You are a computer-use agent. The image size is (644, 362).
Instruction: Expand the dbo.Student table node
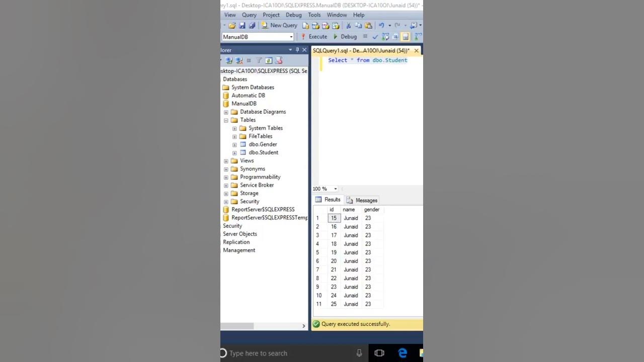pos(234,153)
